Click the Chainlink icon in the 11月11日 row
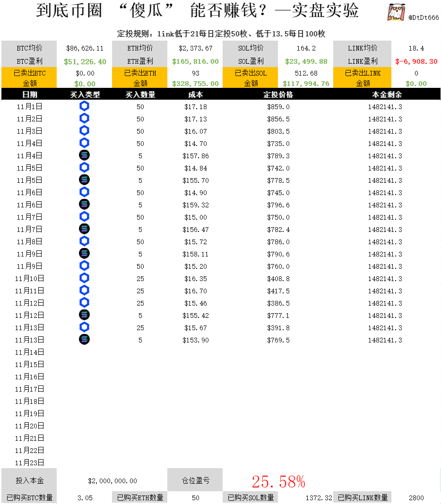The image size is (441, 504). point(84,290)
